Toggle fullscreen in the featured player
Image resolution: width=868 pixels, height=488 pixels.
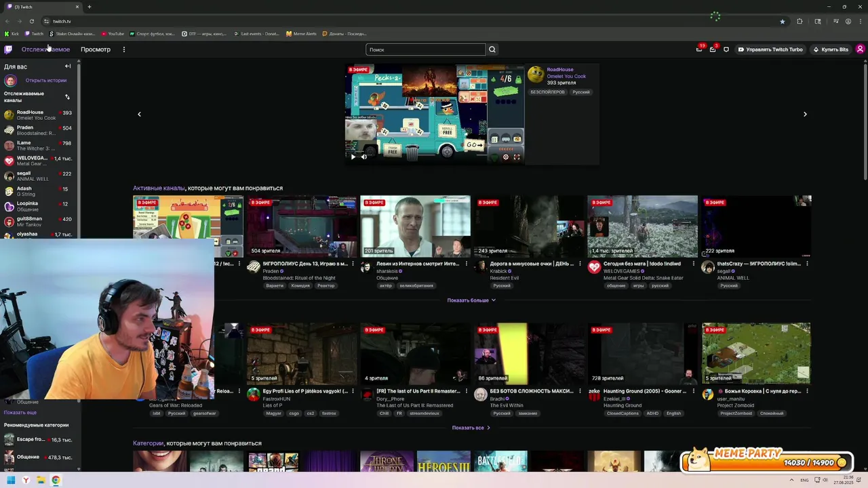pyautogui.click(x=517, y=157)
